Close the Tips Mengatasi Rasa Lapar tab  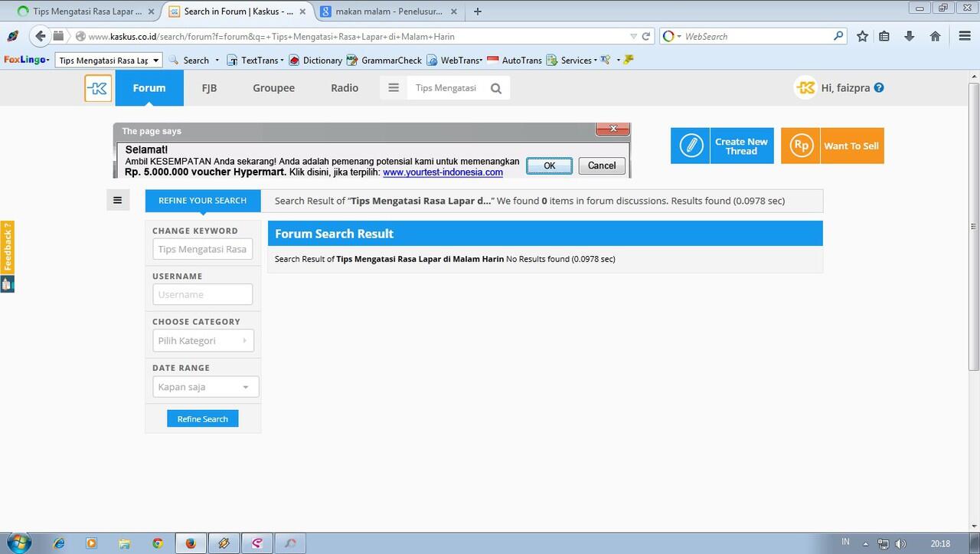(x=152, y=11)
